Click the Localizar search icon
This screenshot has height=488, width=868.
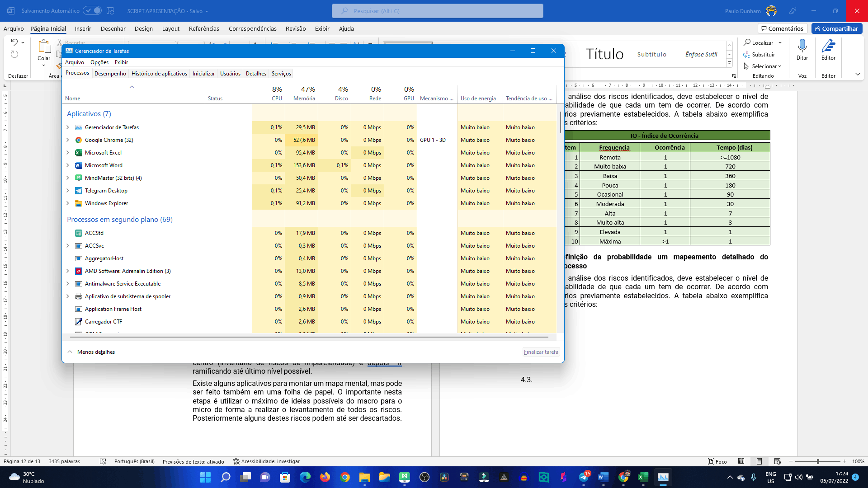click(747, 42)
